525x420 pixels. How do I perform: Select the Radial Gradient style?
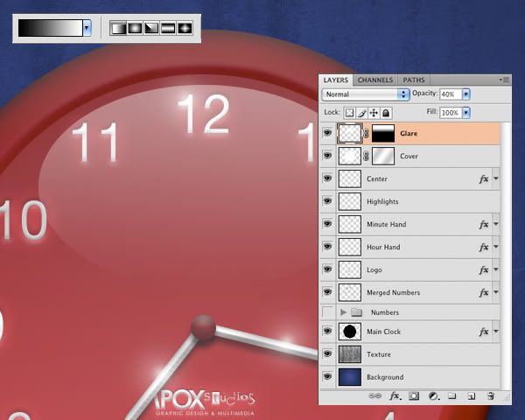pos(135,28)
